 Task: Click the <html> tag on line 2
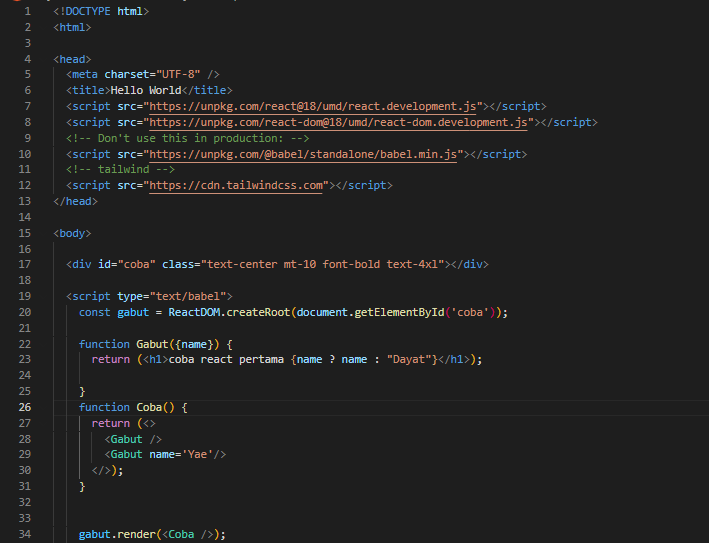[x=72, y=28]
